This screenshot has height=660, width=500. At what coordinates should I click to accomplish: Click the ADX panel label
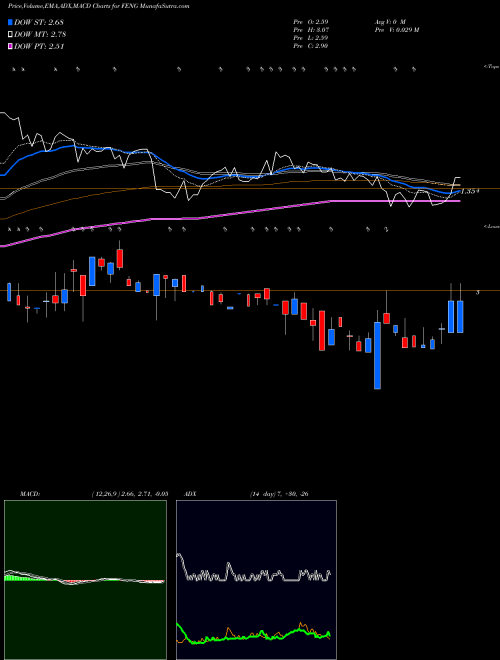tap(190, 494)
